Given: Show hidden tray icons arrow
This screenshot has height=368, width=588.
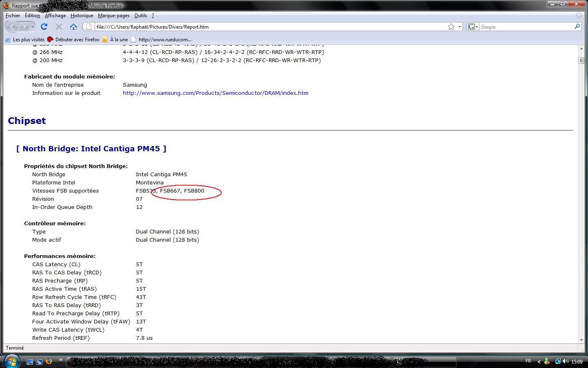Looking at the screenshot, I should [x=539, y=362].
